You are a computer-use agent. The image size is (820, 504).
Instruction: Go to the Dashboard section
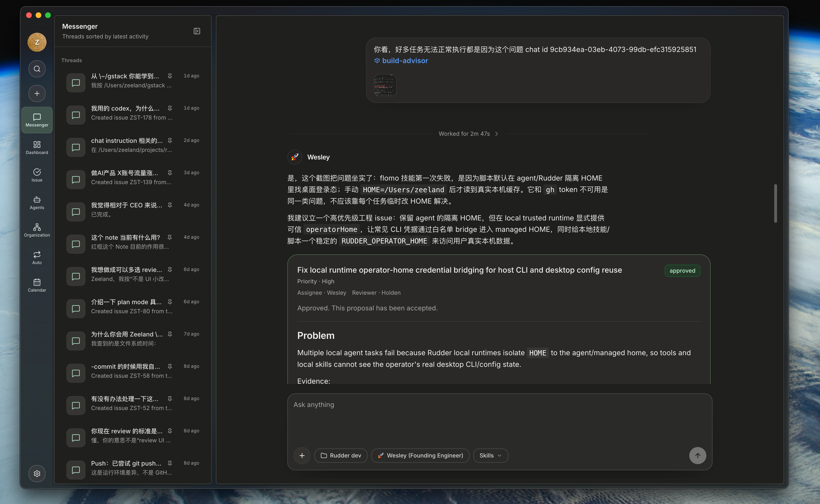coord(37,148)
